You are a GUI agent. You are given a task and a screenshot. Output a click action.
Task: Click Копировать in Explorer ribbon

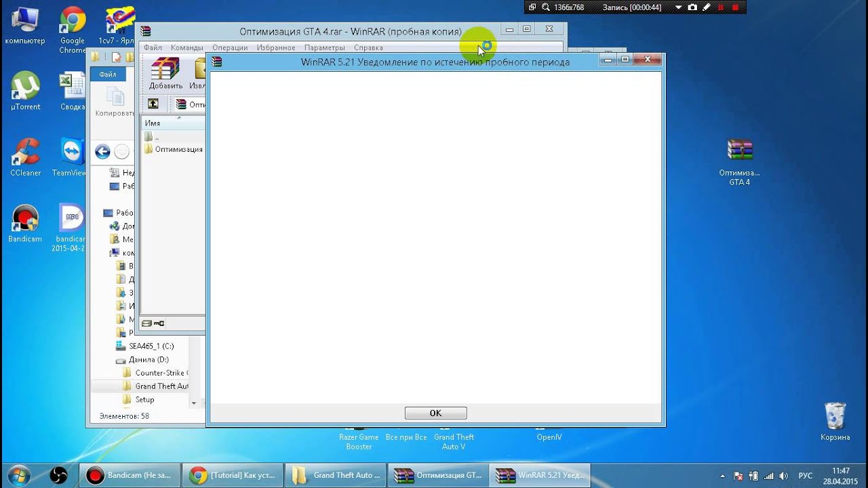point(114,102)
